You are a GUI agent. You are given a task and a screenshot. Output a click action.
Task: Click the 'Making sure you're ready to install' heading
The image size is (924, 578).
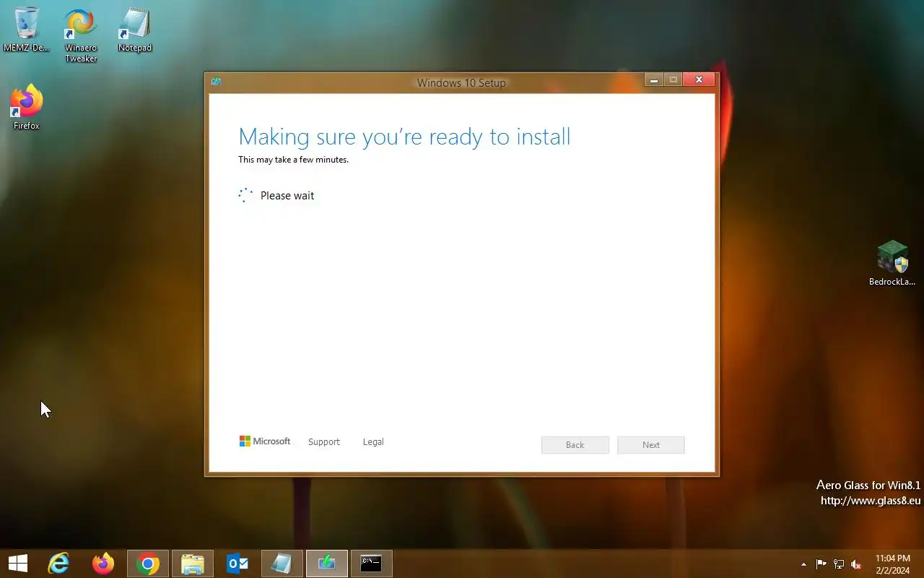click(404, 137)
